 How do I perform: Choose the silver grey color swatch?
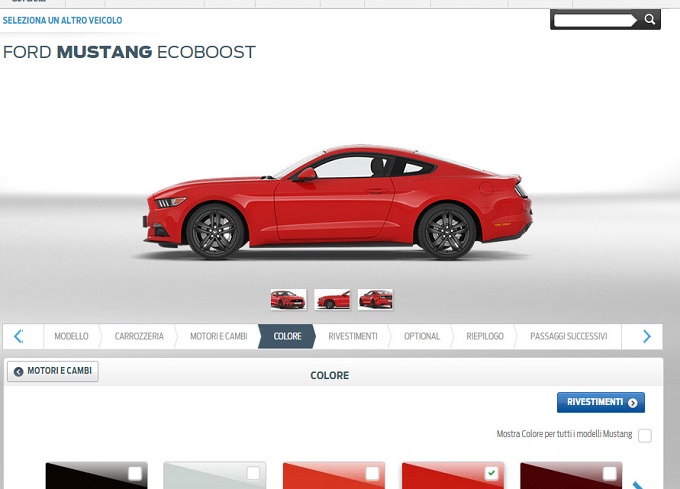click(215, 476)
